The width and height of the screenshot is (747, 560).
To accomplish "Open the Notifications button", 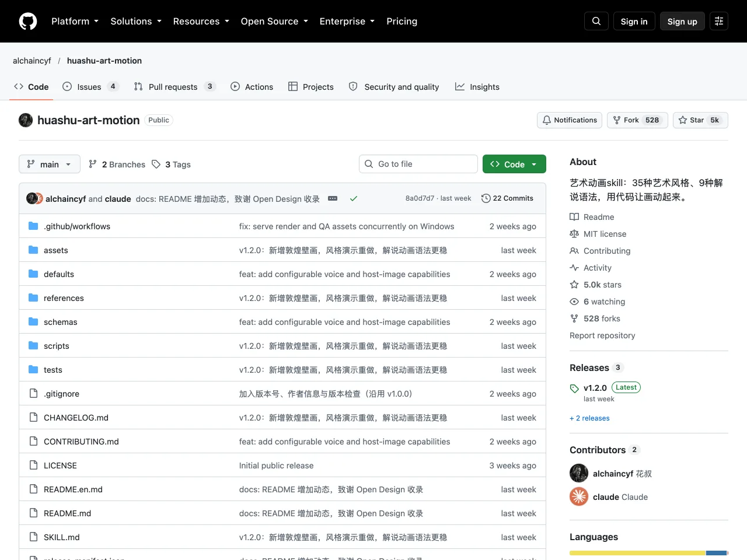I will click(x=570, y=120).
